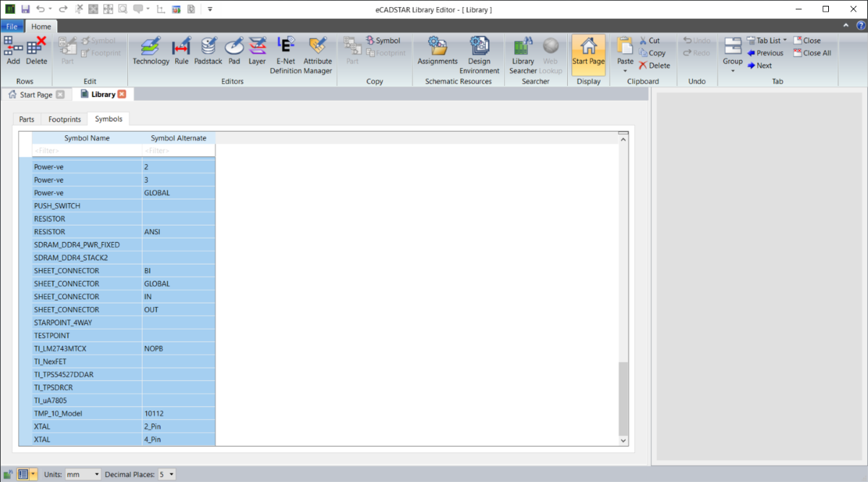Copy the selection in Clipboard group
The image size is (868, 482).
(x=652, y=53)
